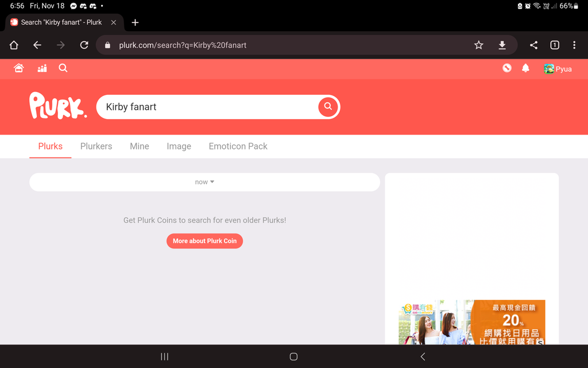Open Pyua profile avatar
The width and height of the screenshot is (588, 368).
[x=548, y=69]
